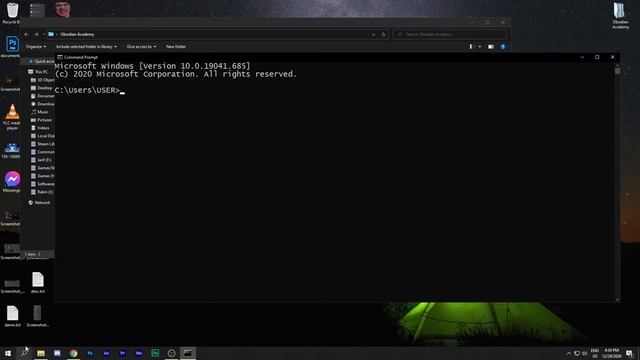
Task: Select the desc.txt file on desktop
Action: point(38,283)
